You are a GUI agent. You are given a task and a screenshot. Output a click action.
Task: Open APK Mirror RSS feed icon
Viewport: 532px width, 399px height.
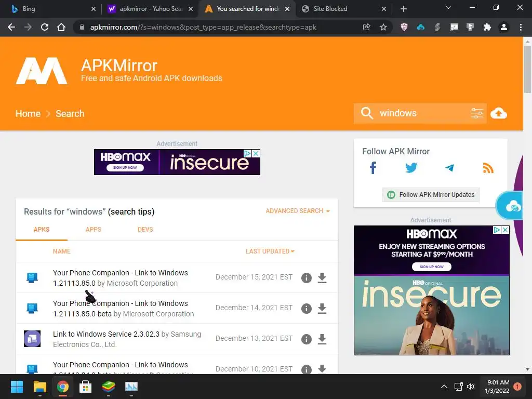click(x=488, y=168)
